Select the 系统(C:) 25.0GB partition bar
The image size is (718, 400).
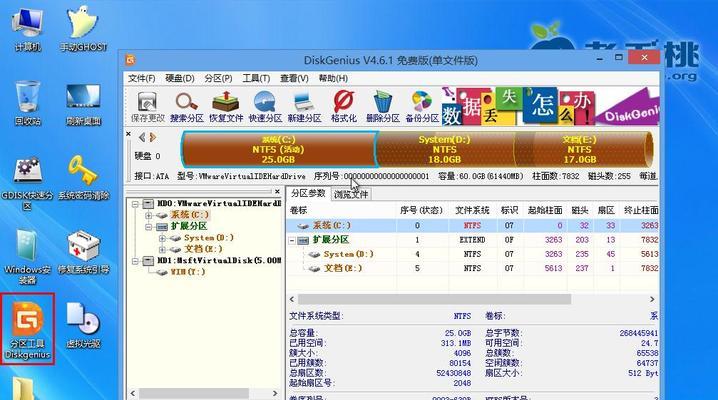point(278,149)
